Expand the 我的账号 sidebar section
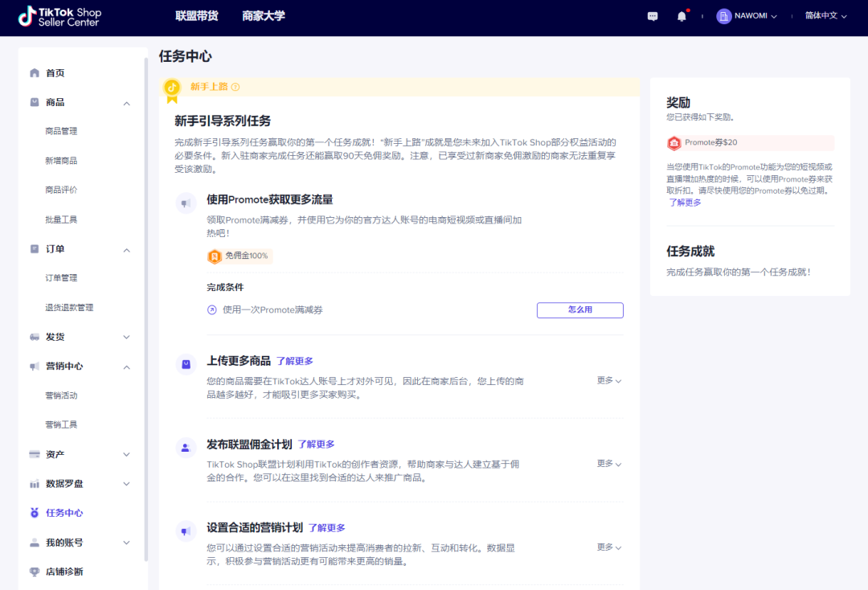 [x=126, y=543]
